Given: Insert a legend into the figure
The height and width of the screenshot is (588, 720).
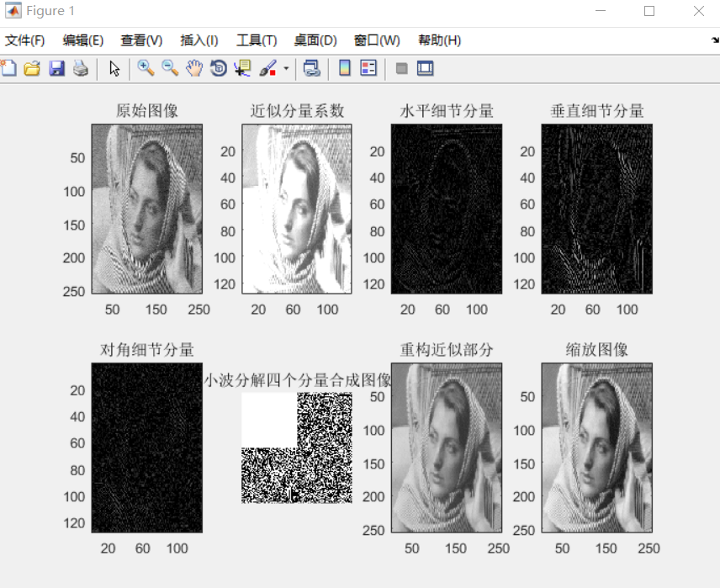Looking at the screenshot, I should point(367,69).
